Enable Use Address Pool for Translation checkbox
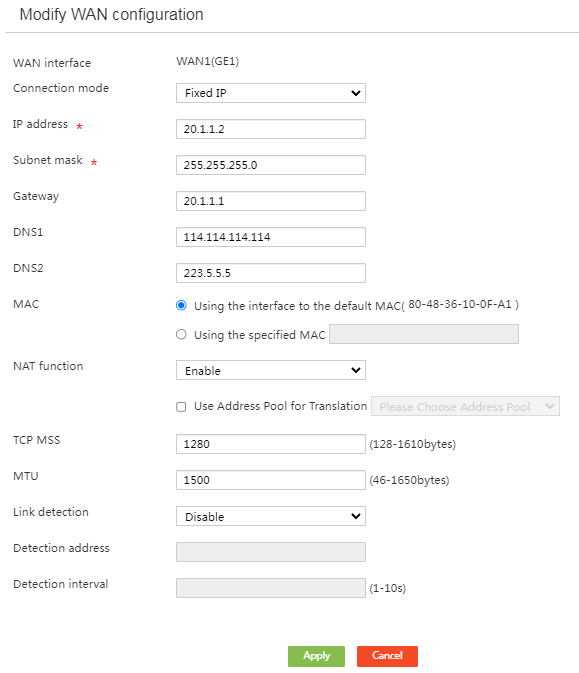This screenshot has width=579, height=673. [x=181, y=406]
